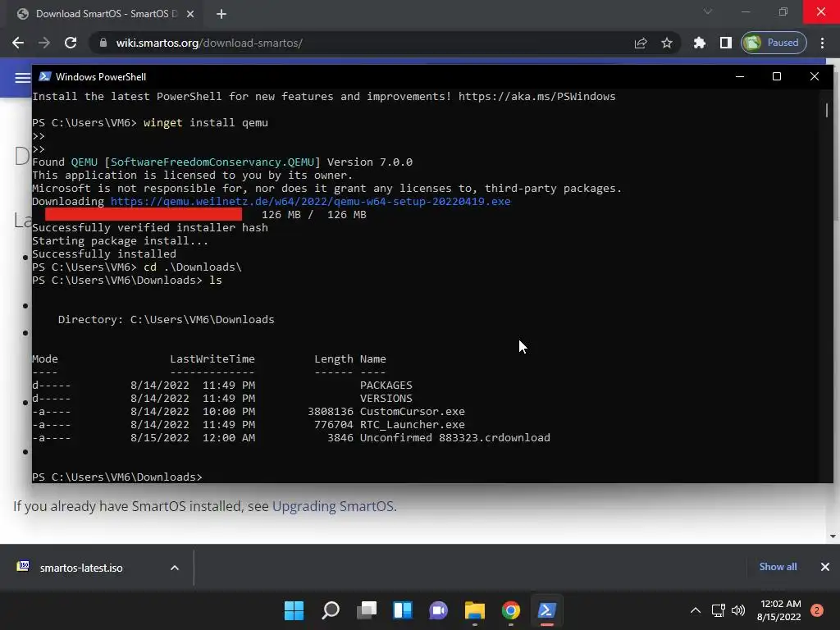Open the Windows Start menu
Image resolution: width=840 pixels, height=630 pixels.
294,610
